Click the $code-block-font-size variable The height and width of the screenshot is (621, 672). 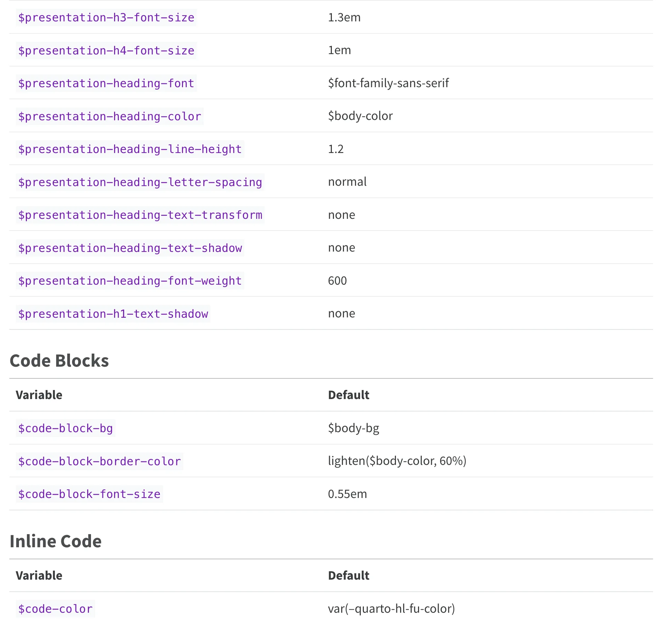click(x=89, y=494)
